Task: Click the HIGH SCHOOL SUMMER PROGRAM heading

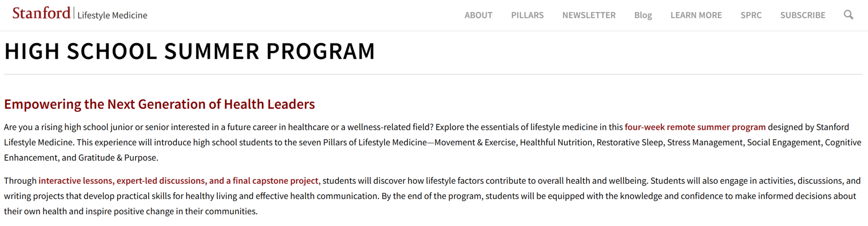Action: click(189, 51)
